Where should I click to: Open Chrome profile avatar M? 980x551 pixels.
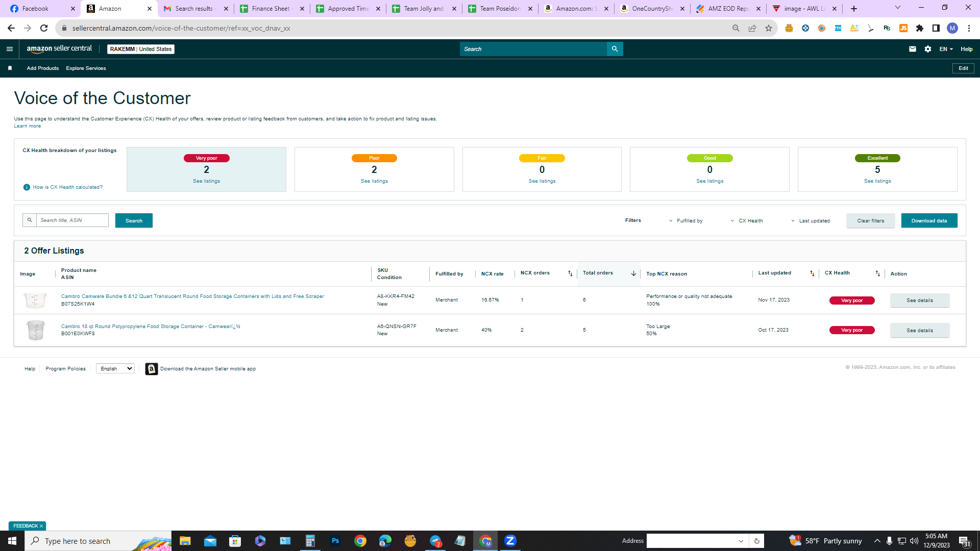tap(952, 28)
